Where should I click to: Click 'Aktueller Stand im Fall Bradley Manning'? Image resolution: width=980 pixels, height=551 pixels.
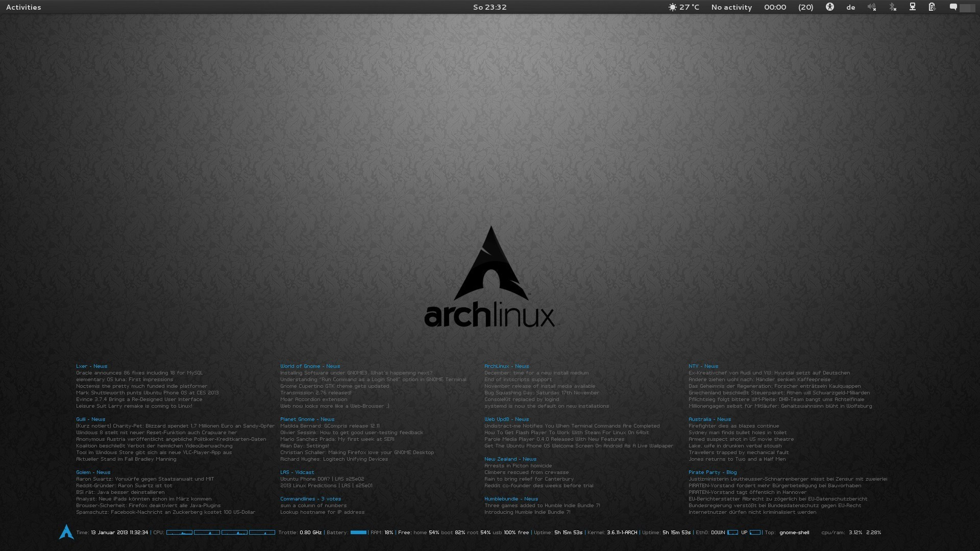(126, 459)
